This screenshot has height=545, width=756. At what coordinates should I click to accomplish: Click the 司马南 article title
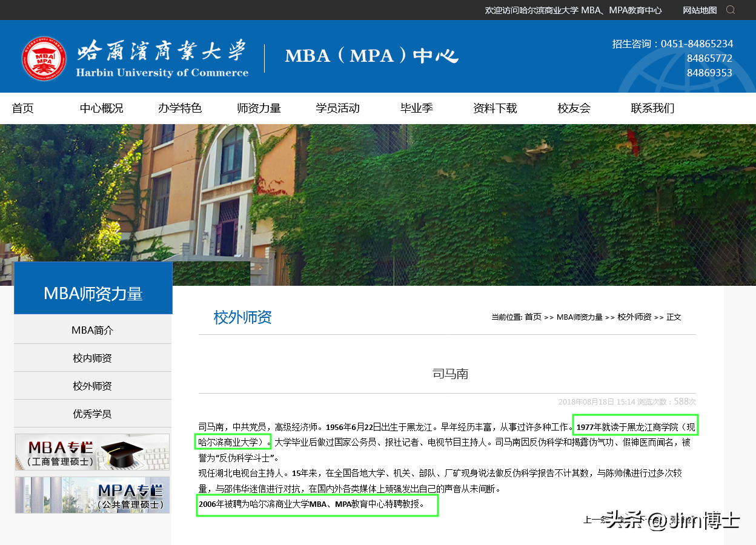[450, 374]
